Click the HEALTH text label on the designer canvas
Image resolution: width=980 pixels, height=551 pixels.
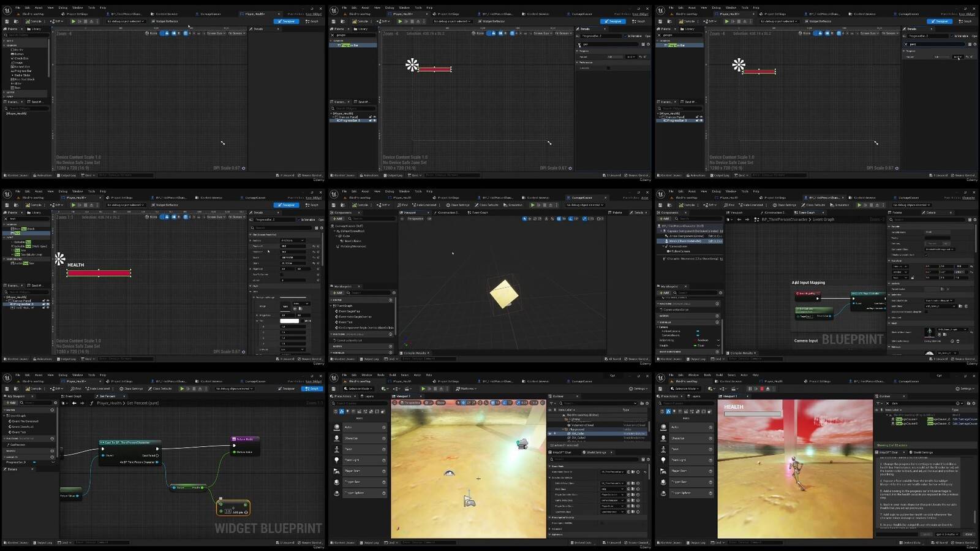(75, 265)
